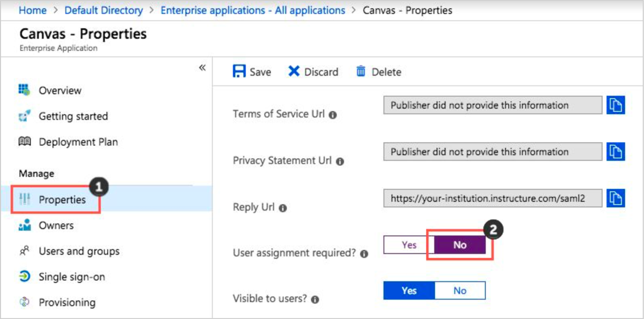Open the Properties menu item

click(62, 200)
